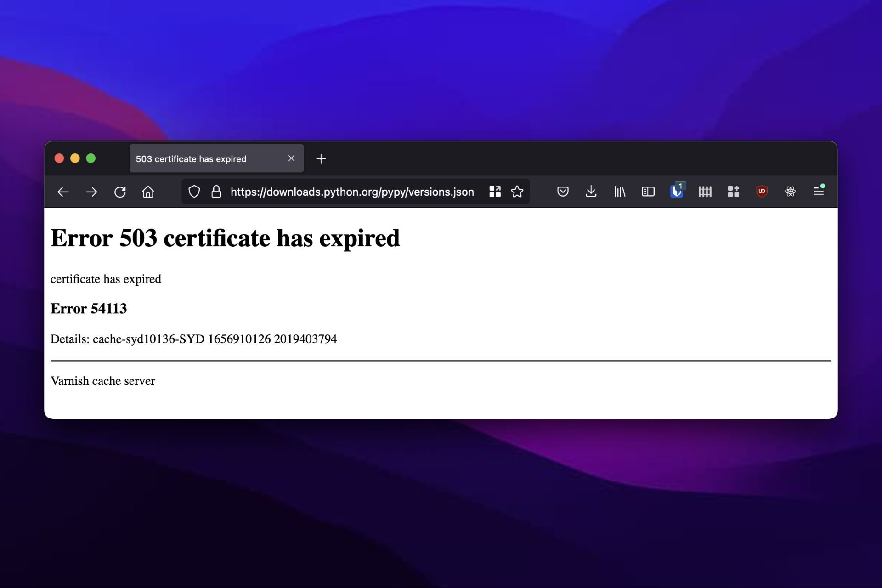Open the React Developer Tools icon
This screenshot has width=882, height=588.
(790, 192)
